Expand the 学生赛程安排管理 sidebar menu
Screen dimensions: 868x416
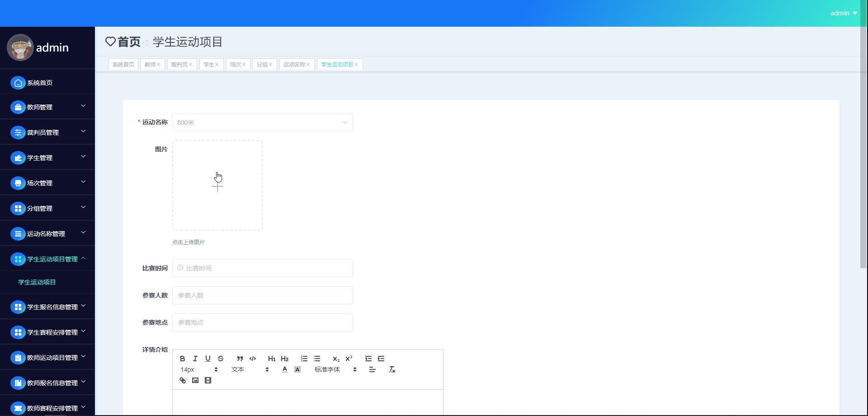click(47, 332)
